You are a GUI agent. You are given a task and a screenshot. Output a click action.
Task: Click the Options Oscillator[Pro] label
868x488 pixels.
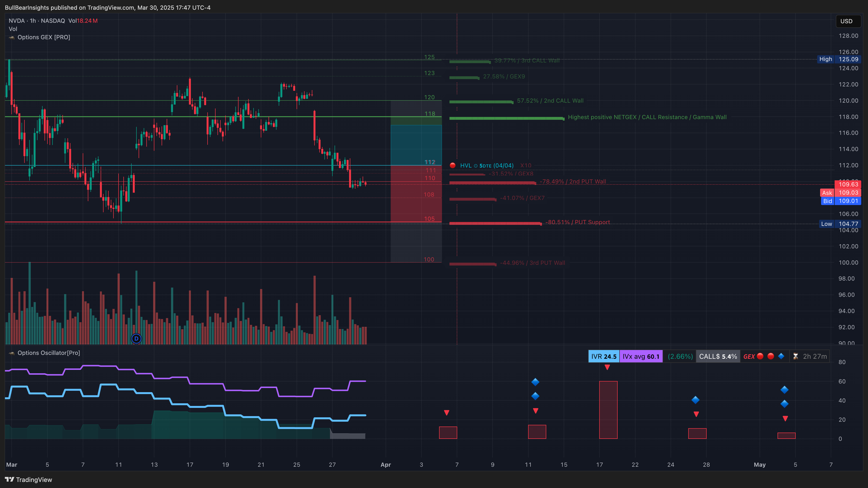click(49, 353)
